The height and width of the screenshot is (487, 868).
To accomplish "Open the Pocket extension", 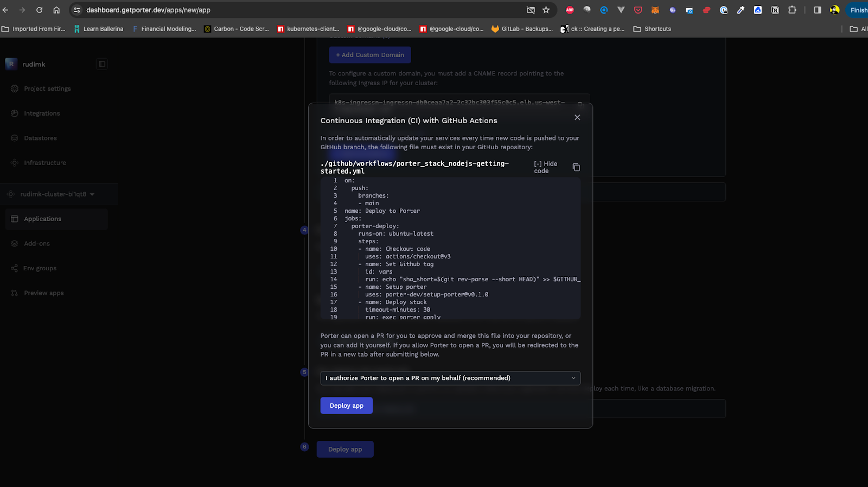I will coord(638,10).
